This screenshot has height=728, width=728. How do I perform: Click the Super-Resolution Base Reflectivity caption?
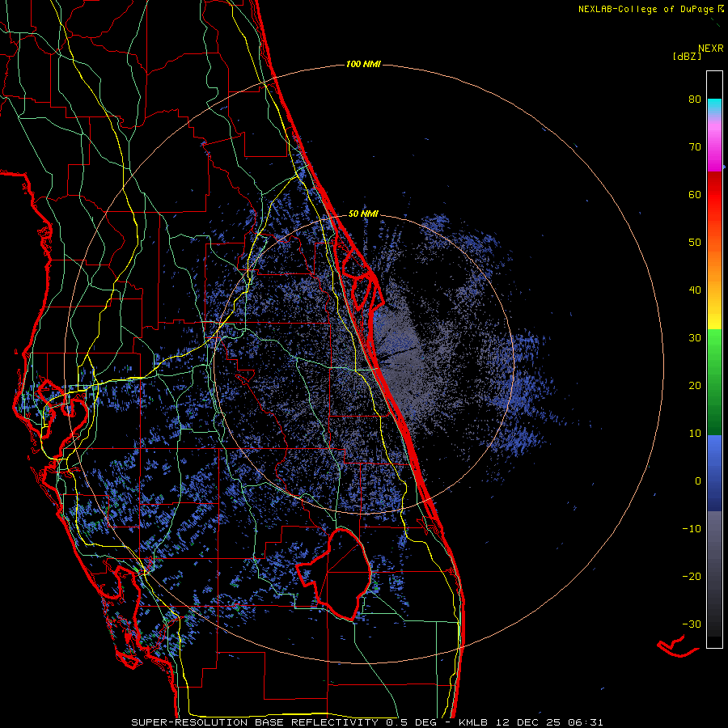pyautogui.click(x=367, y=722)
